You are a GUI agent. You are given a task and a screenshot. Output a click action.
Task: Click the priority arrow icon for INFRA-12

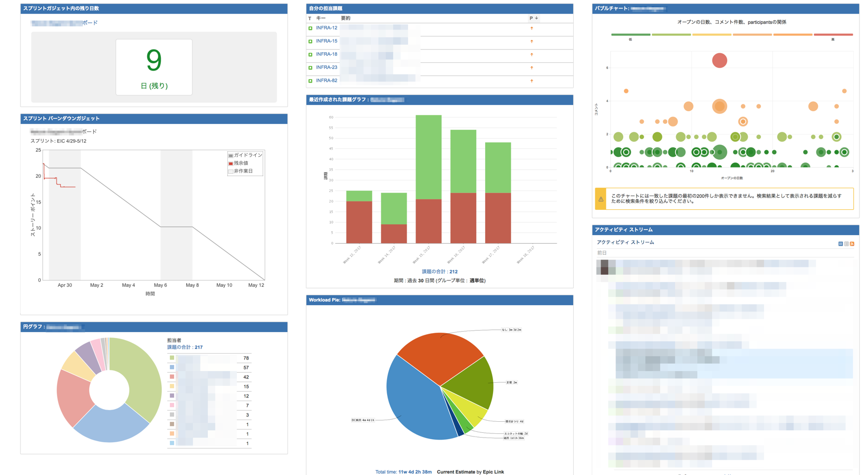click(532, 28)
